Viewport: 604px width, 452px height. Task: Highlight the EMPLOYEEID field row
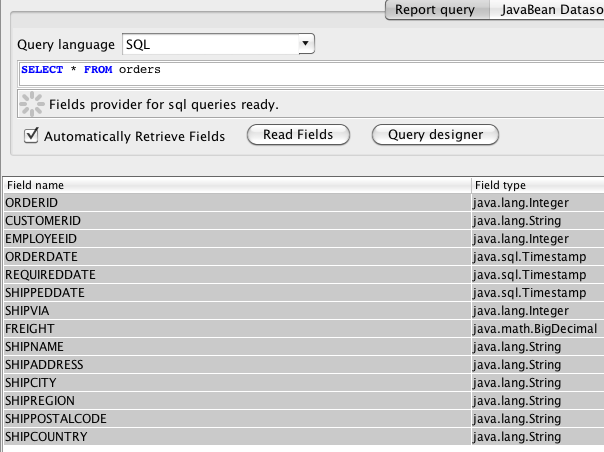(236, 239)
